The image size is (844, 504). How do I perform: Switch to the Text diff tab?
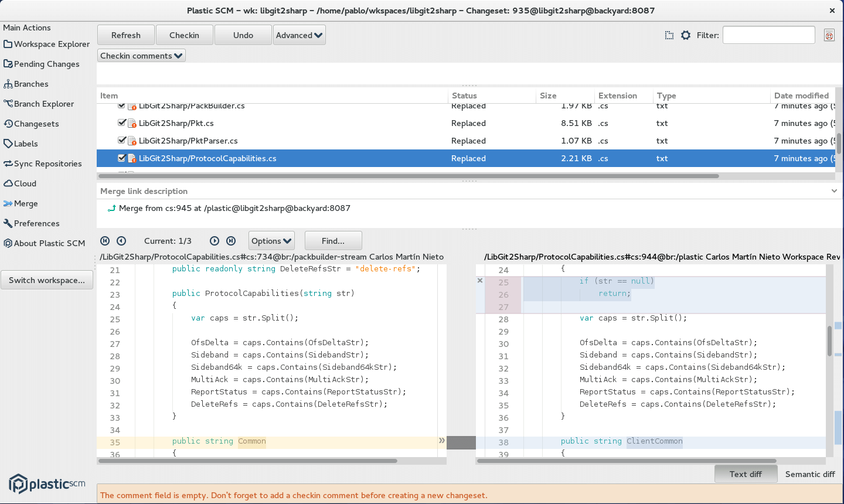click(746, 474)
